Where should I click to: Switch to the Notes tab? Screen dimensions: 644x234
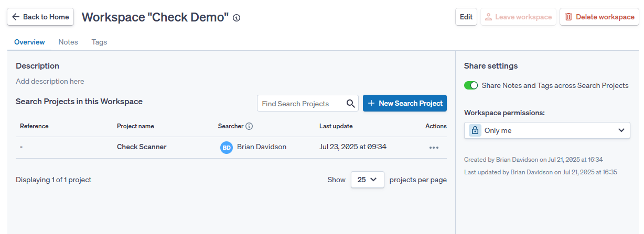[68, 42]
